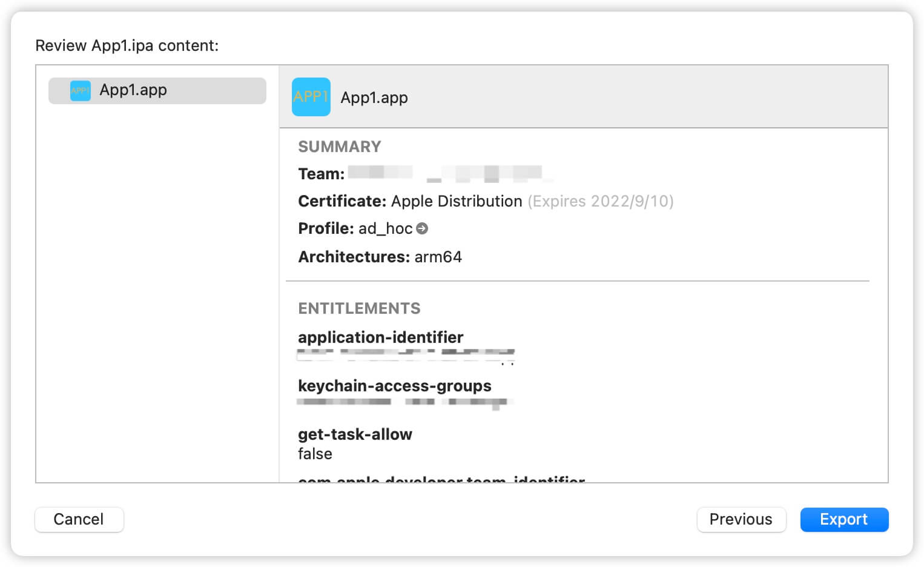Screen dimensions: 924x567
Task: Click the Review App1.ipa content title
Action: 127,45
